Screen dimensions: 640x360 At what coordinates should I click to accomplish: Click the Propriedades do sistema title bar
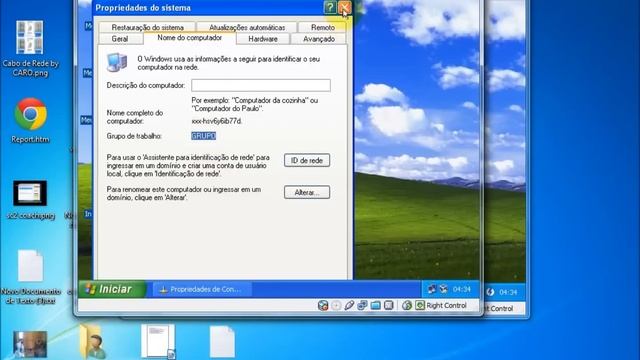208,7
